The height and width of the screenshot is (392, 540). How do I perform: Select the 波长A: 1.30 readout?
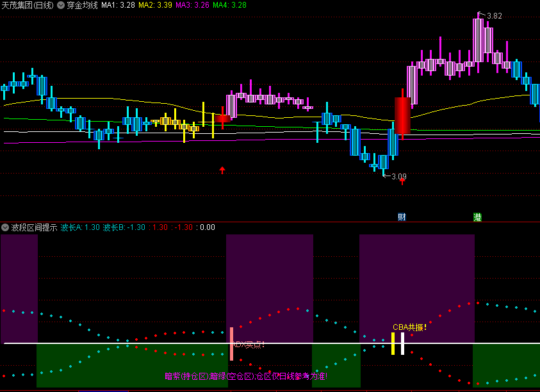coord(80,227)
